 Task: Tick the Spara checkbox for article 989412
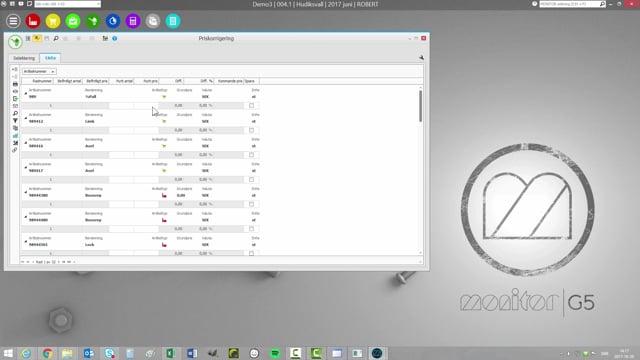[251, 130]
